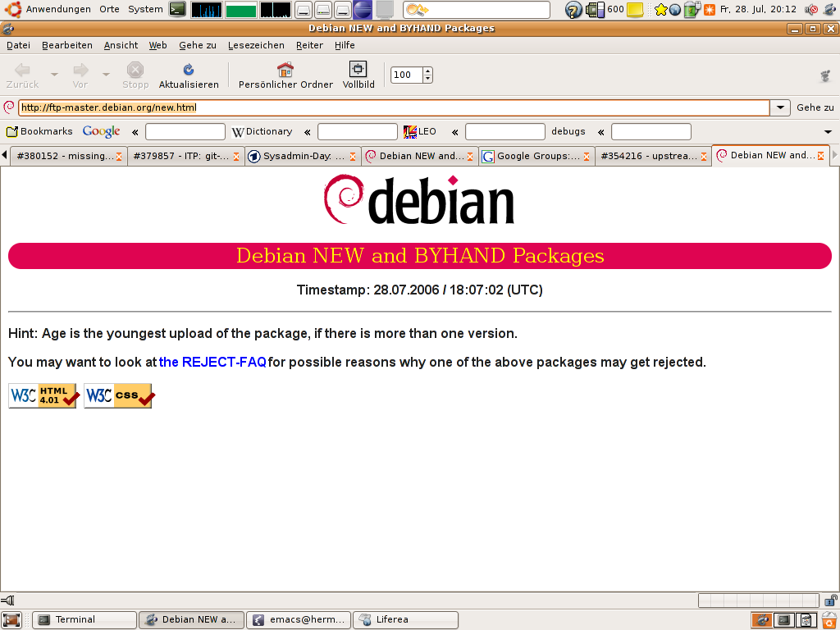Click the Aktualisieren reload icon
This screenshot has height=630, width=840.
click(189, 71)
